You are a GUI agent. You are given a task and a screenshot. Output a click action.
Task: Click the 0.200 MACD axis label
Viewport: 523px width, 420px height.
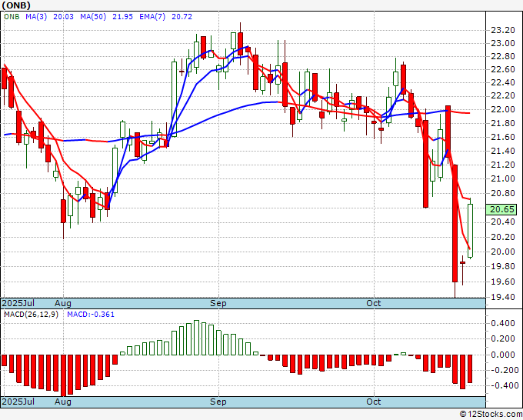point(503,338)
